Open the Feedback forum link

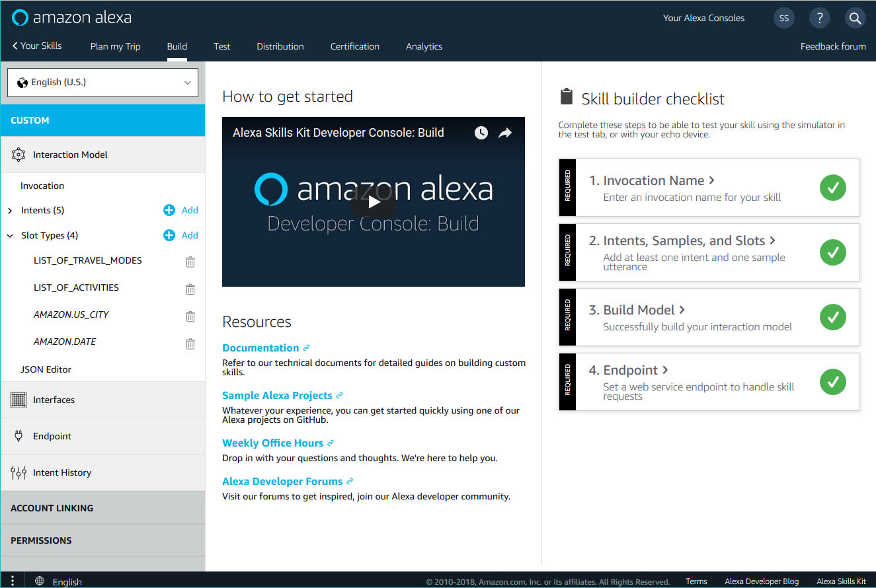tap(833, 46)
